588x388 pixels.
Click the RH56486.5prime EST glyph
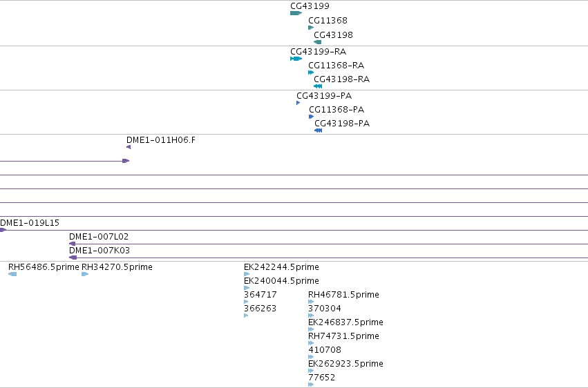[x=12, y=274]
